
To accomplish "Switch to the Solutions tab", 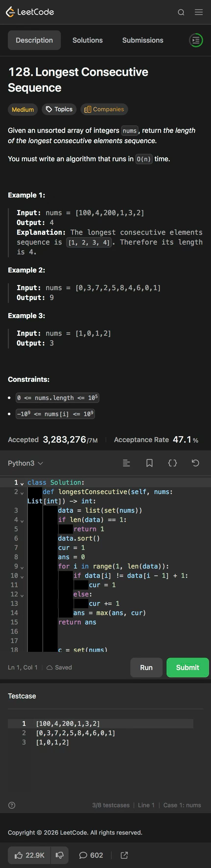I will point(87,40).
